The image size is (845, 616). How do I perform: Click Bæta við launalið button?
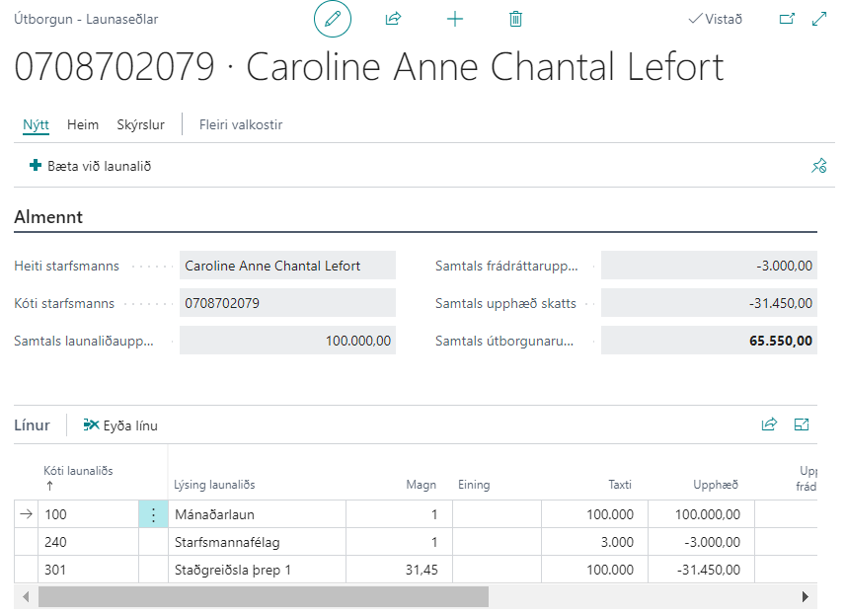tap(91, 166)
